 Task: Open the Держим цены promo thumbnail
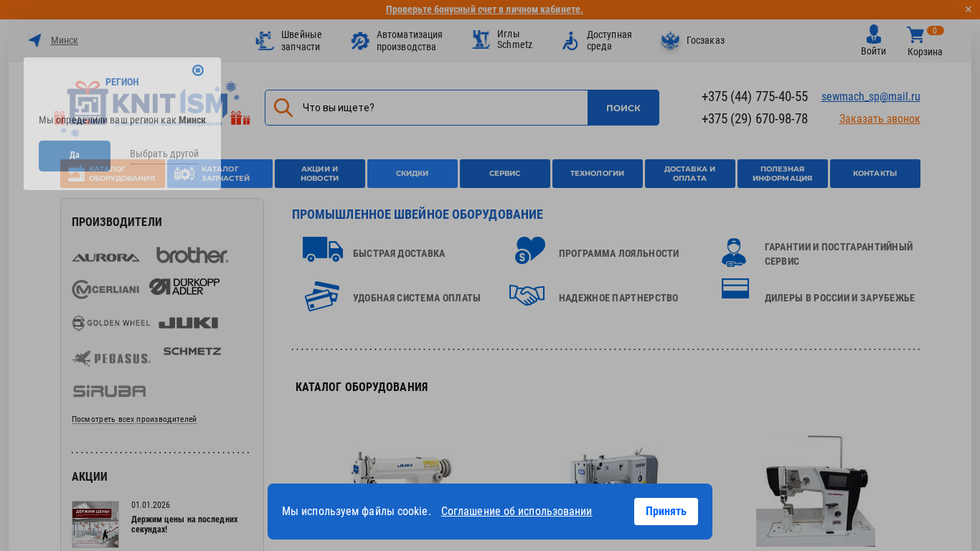pyautogui.click(x=95, y=524)
